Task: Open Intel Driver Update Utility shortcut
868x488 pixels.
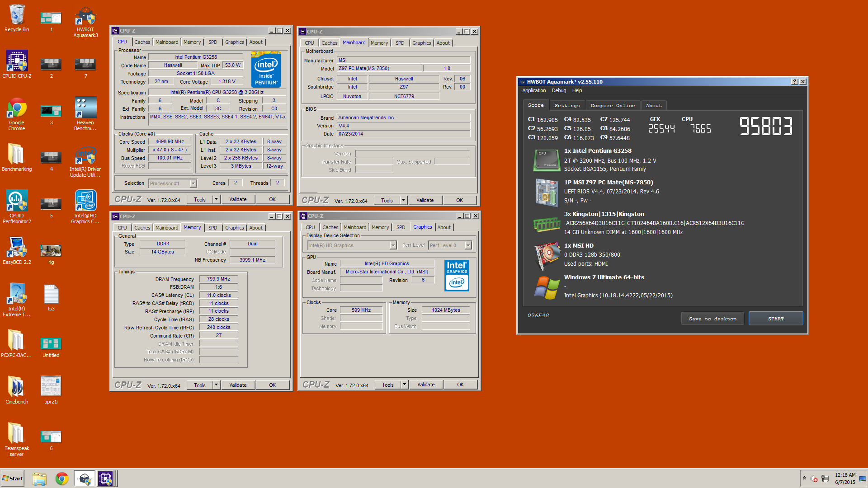Action: pos(85,160)
